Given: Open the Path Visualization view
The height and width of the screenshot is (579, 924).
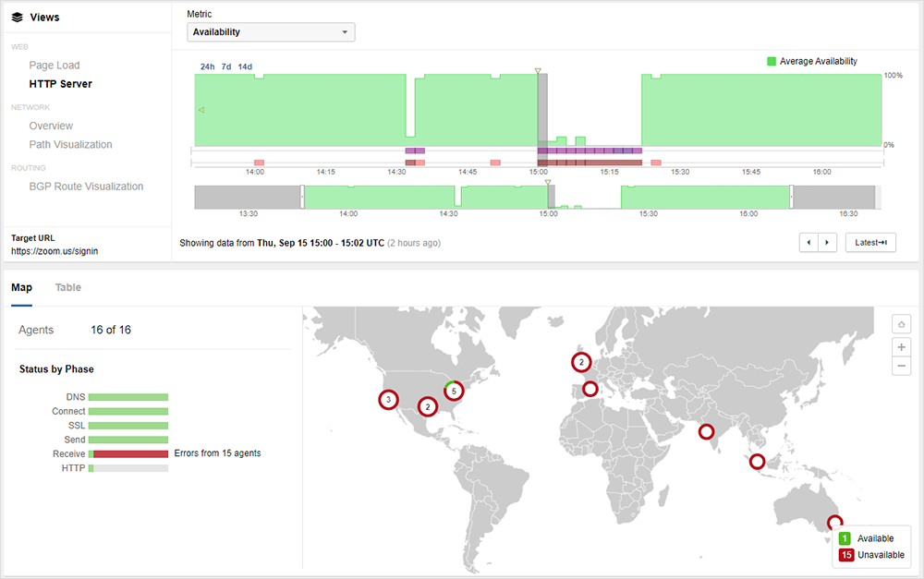Looking at the screenshot, I should 70,144.
